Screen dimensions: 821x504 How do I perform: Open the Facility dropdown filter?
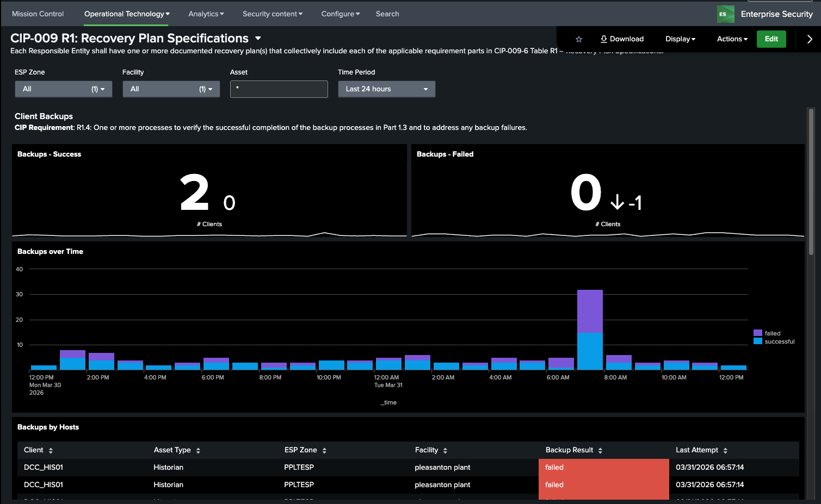coord(171,89)
